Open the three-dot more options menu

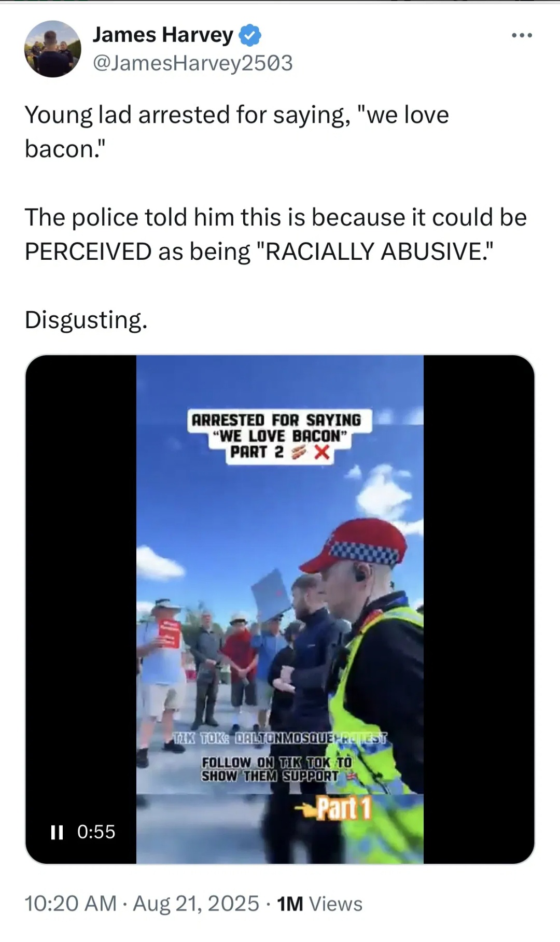(522, 35)
